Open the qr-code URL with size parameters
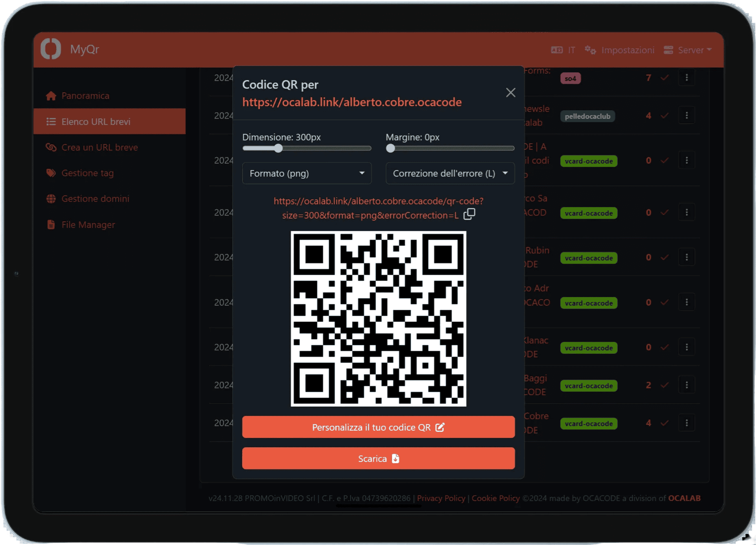Viewport: 756px width, 545px height. pyautogui.click(x=378, y=208)
